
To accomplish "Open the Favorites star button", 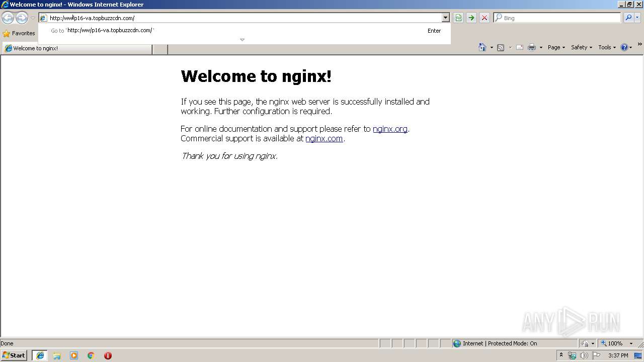I will [x=19, y=33].
